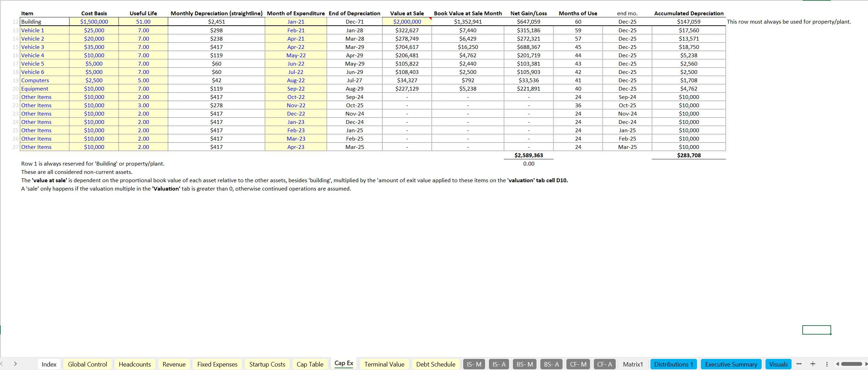This screenshot has width=868, height=370.
Task: Open the BS- M sheet tab
Action: click(x=525, y=364)
